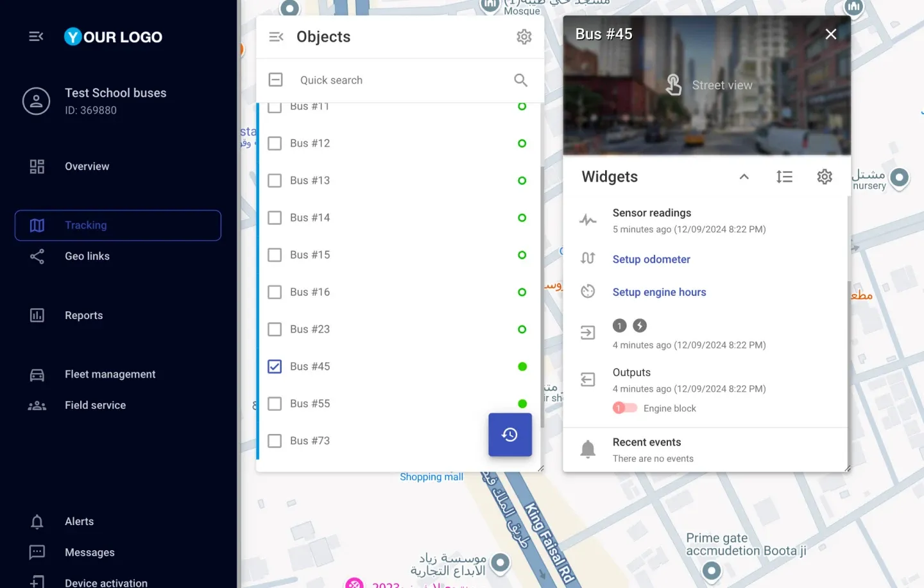The width and height of the screenshot is (924, 588).
Task: Click the engine hours clock icon
Action: (588, 291)
